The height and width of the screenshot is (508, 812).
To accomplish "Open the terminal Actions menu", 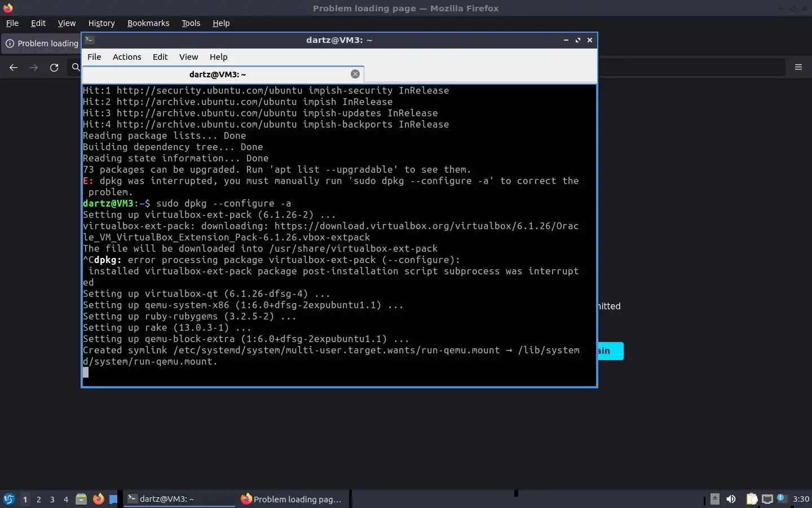I will pos(127,57).
